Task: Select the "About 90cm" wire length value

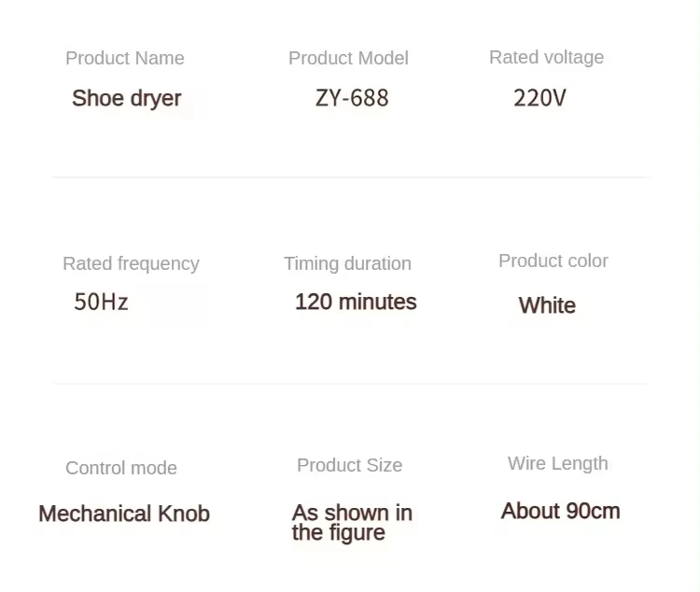Action: [560, 511]
